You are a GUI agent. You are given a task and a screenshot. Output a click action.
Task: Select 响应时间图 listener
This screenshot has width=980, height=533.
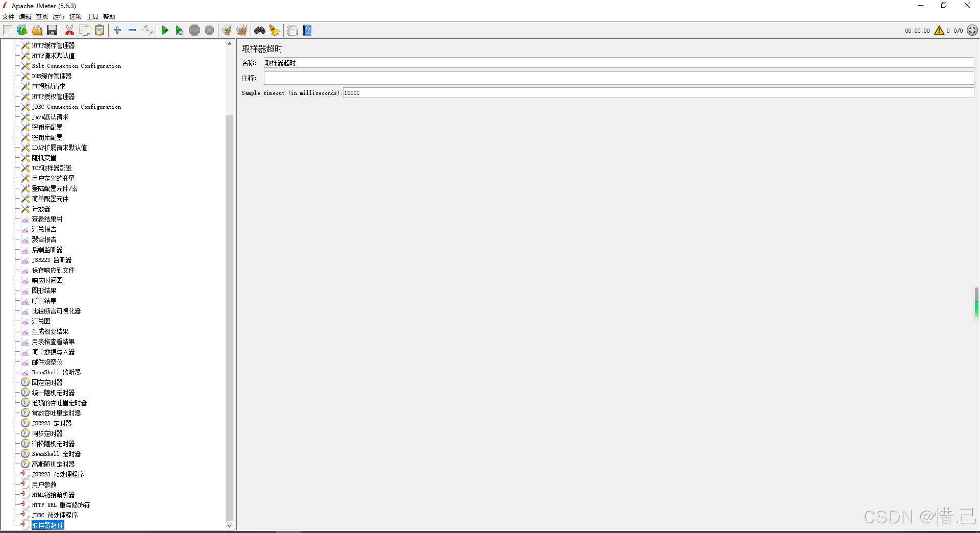[x=47, y=280]
